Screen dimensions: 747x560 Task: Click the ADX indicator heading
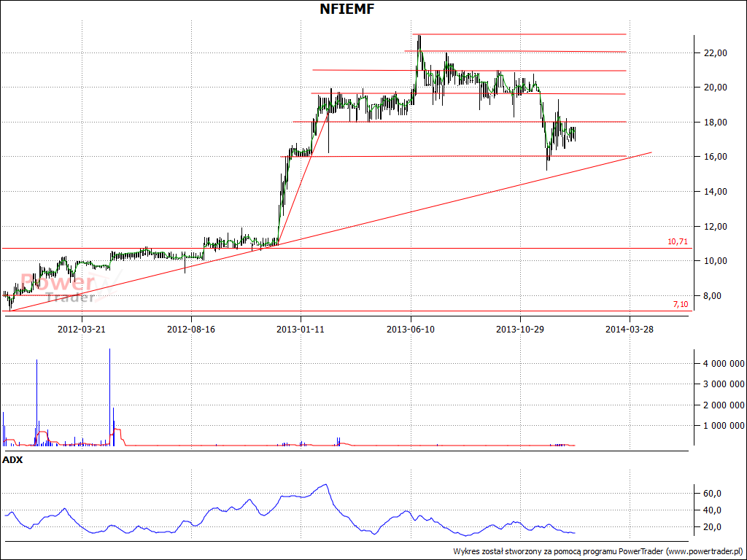click(x=13, y=460)
